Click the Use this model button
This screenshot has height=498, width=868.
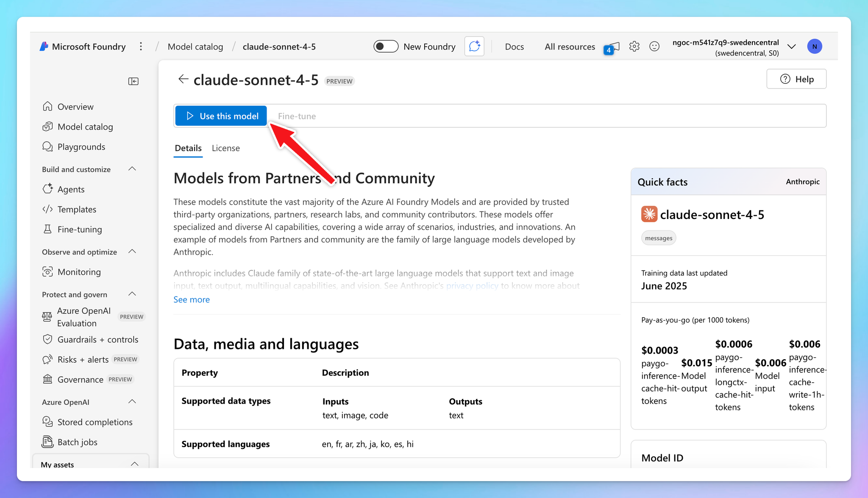[x=221, y=116]
